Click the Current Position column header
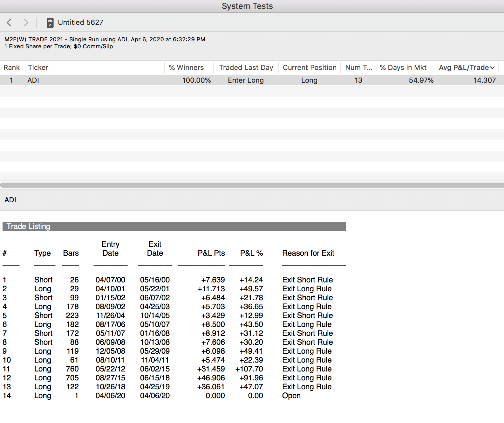This screenshot has height=423, width=504. click(x=310, y=68)
